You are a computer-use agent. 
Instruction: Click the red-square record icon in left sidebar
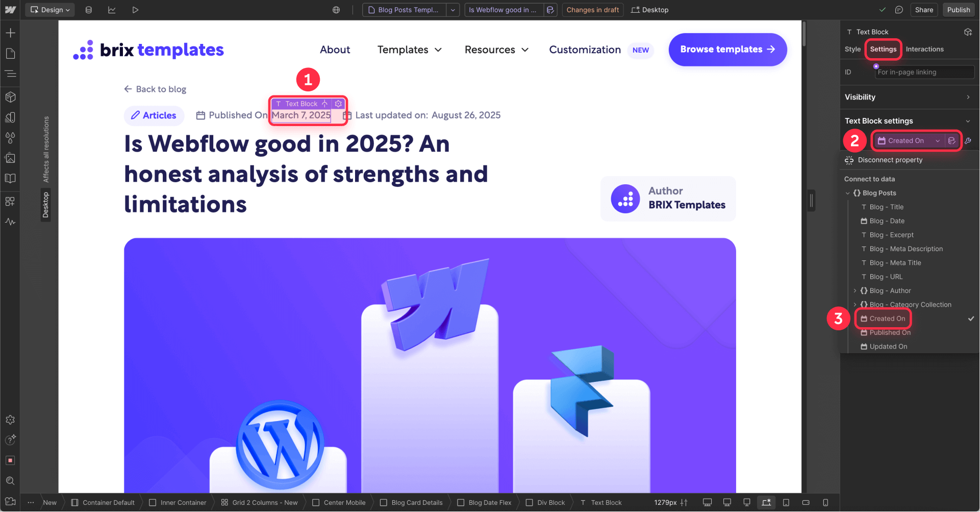[x=10, y=460]
